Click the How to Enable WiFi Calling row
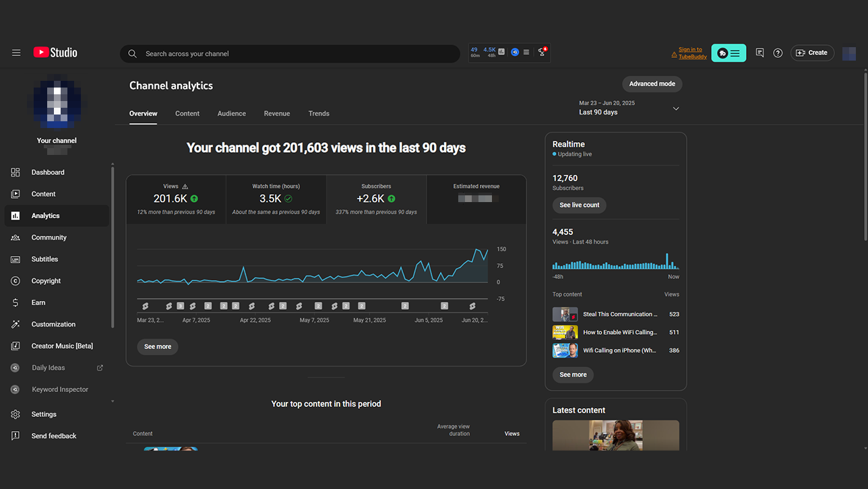Viewport: 868px width, 489px height. [x=616, y=332]
